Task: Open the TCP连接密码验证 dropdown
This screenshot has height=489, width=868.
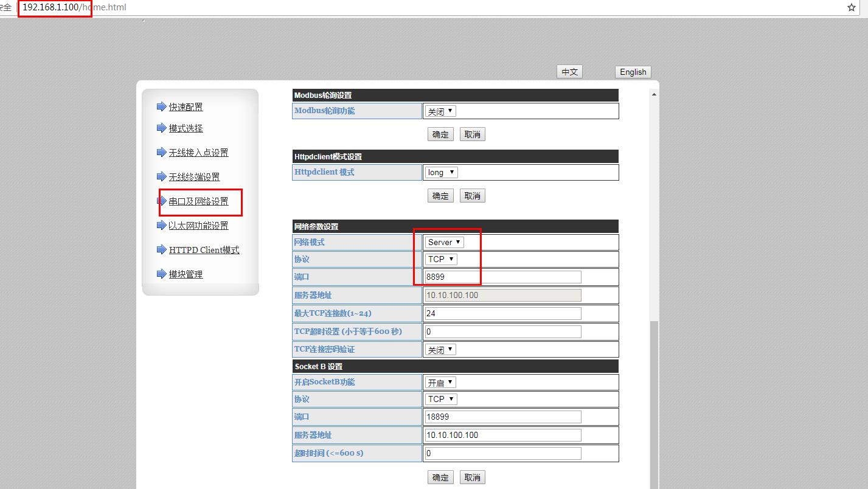Action: pyautogui.click(x=440, y=350)
